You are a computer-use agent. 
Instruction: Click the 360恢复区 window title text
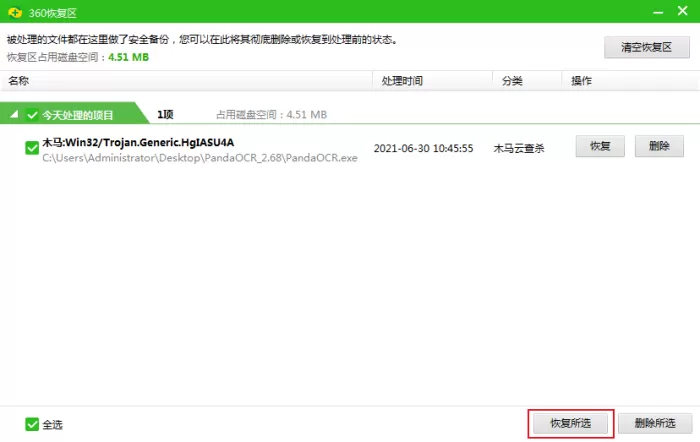coord(53,13)
